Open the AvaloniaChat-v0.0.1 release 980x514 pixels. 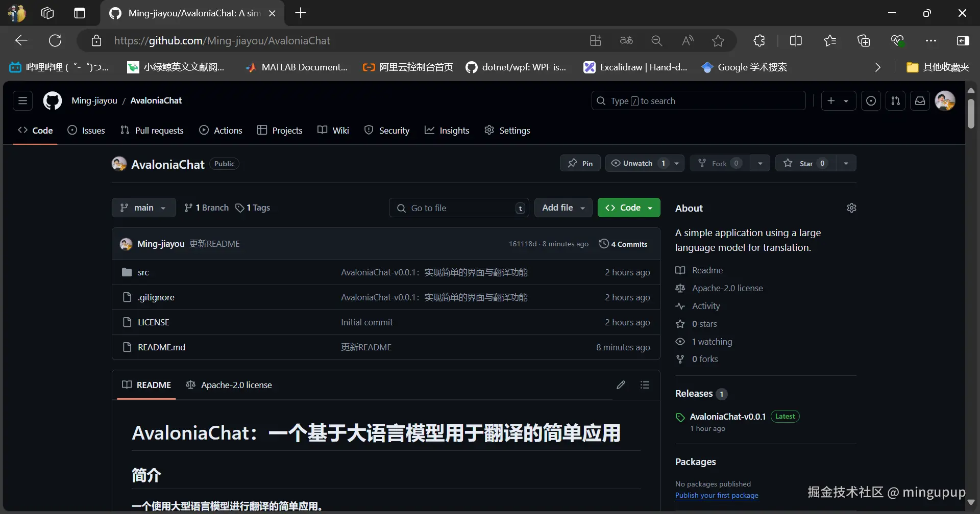728,417
